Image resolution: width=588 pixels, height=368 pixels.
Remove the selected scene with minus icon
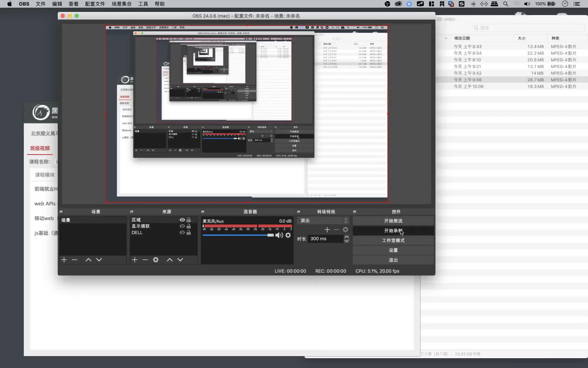75,260
